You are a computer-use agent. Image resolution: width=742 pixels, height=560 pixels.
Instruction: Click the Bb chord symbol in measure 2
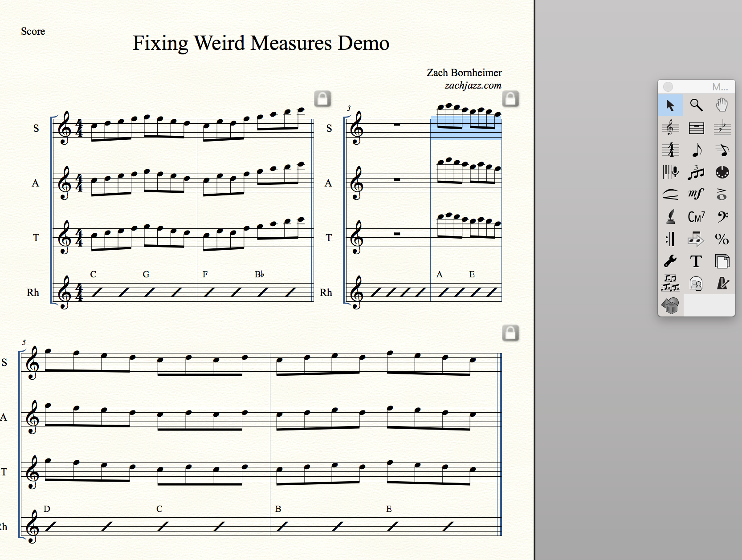(259, 274)
